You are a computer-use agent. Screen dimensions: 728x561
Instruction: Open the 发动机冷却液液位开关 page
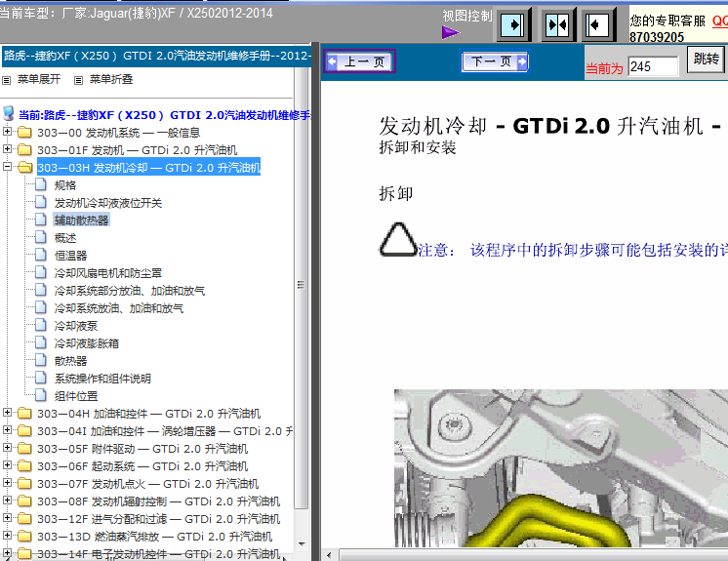pyautogui.click(x=107, y=203)
